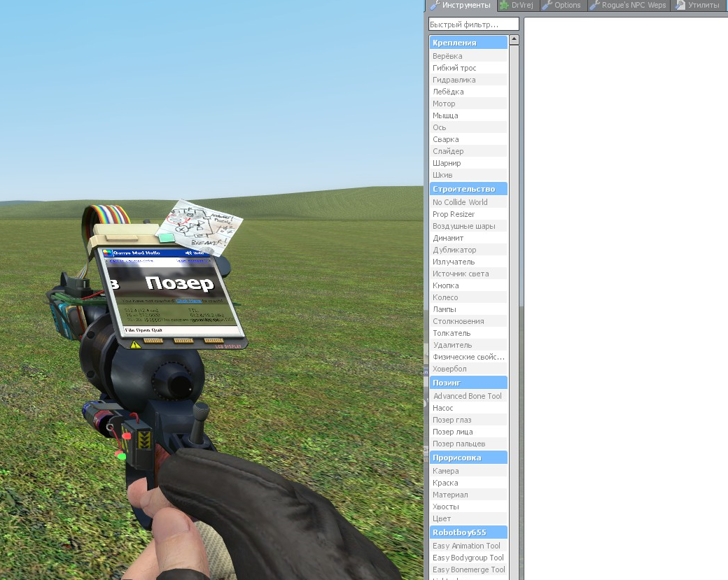Select the Позер лица tool
The width and height of the screenshot is (728, 580).
(x=468, y=432)
